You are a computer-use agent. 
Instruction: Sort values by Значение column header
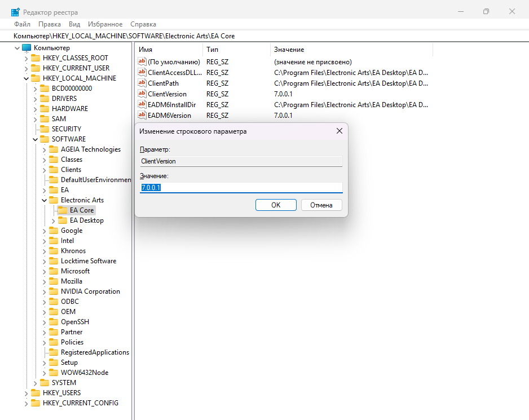click(351, 50)
